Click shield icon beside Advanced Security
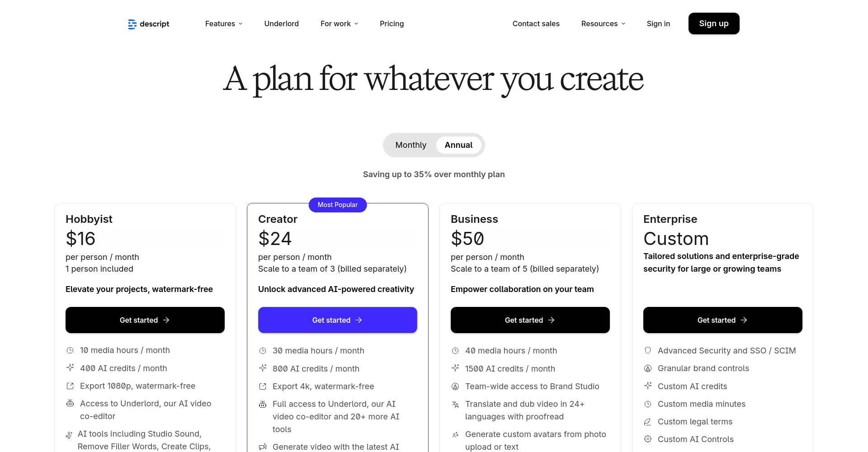 tap(648, 350)
